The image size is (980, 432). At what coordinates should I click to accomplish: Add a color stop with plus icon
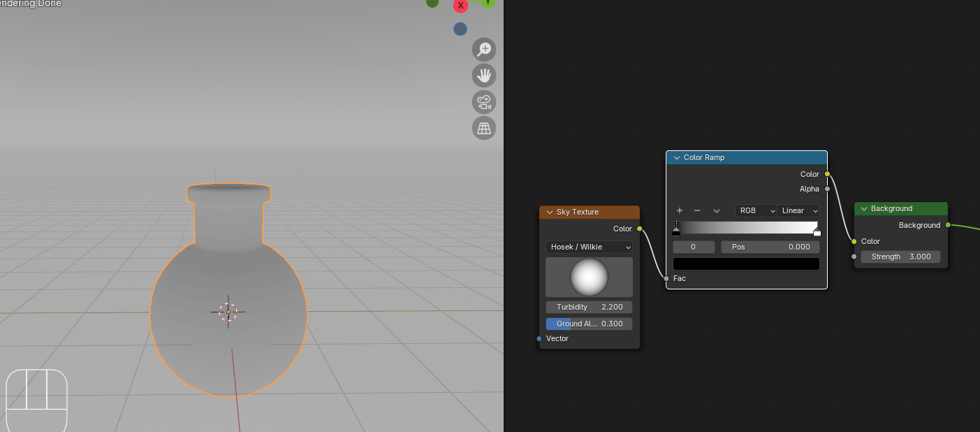[x=679, y=210]
